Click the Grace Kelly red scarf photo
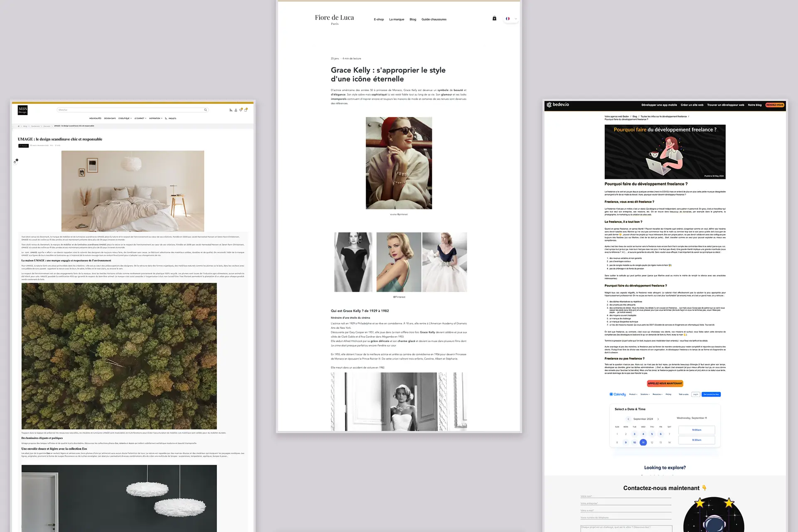 coord(399,163)
